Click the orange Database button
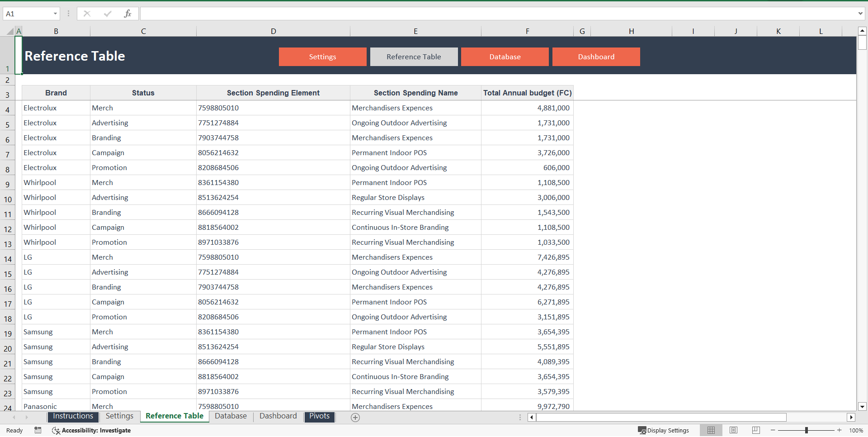Screen dimensions: 868x437 point(505,57)
